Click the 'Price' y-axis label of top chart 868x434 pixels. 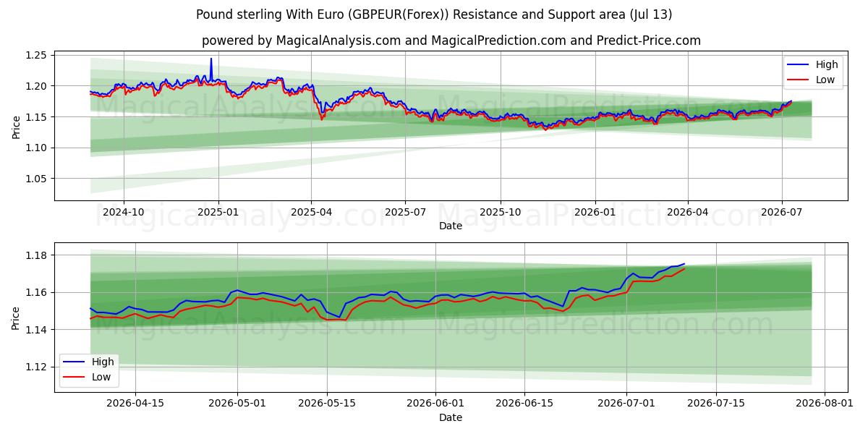[x=16, y=125]
